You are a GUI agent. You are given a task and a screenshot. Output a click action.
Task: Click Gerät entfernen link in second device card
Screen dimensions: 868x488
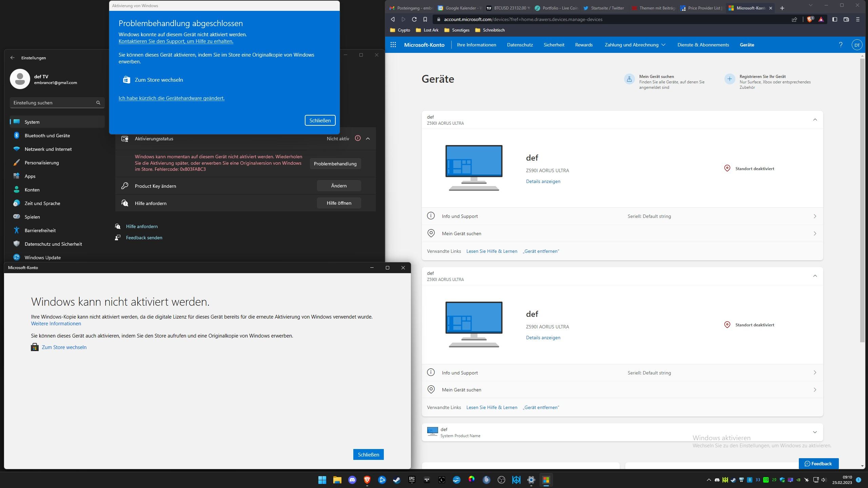(541, 407)
